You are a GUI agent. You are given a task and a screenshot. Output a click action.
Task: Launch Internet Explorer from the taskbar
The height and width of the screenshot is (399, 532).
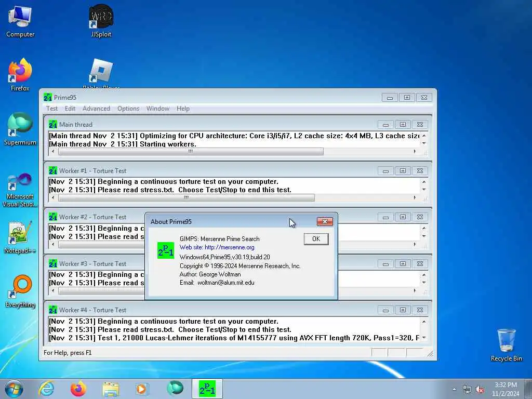pyautogui.click(x=46, y=389)
